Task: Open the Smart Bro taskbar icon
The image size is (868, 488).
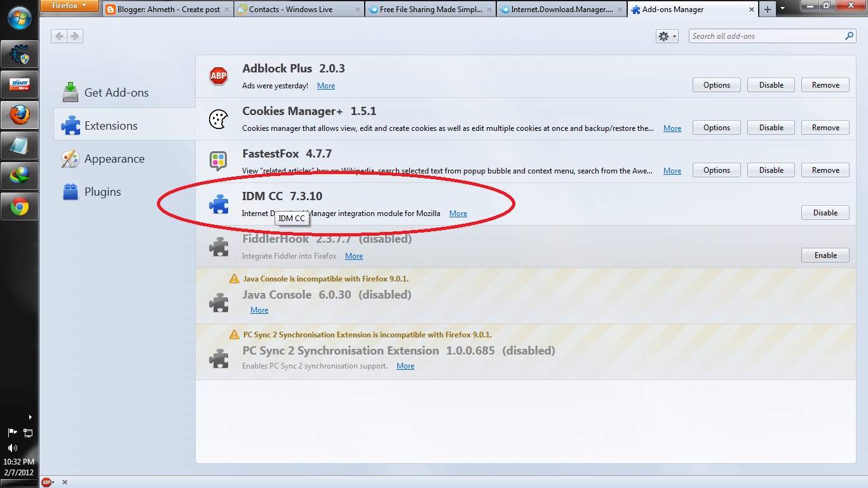Action: click(20, 84)
